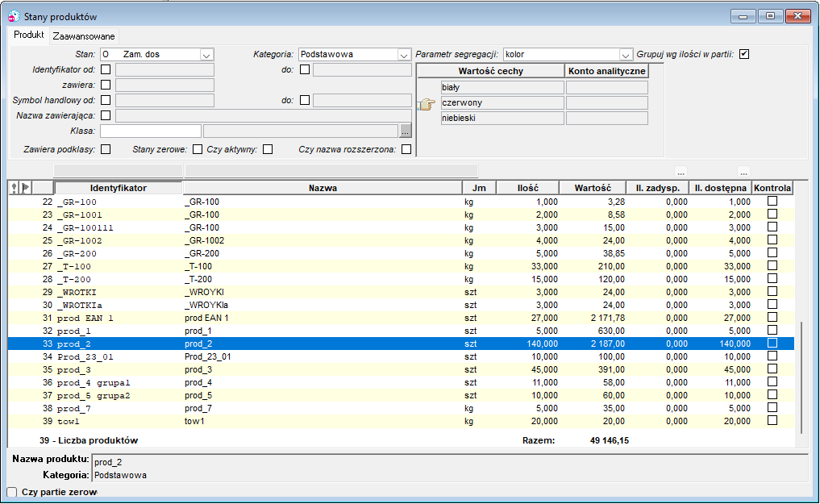Check the Czy aktywny checkbox
This screenshot has width=820, height=504.
268,149
